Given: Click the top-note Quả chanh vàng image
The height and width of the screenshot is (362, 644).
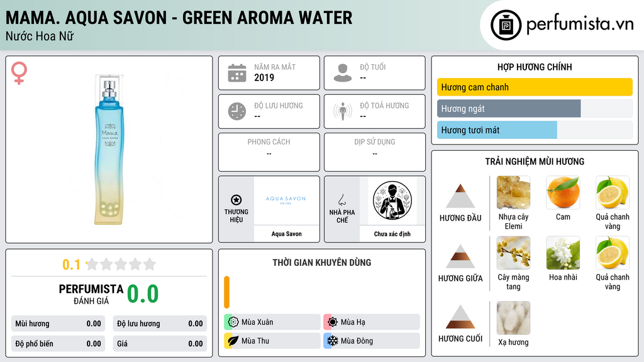Looking at the screenshot, I should pyautogui.click(x=613, y=192).
